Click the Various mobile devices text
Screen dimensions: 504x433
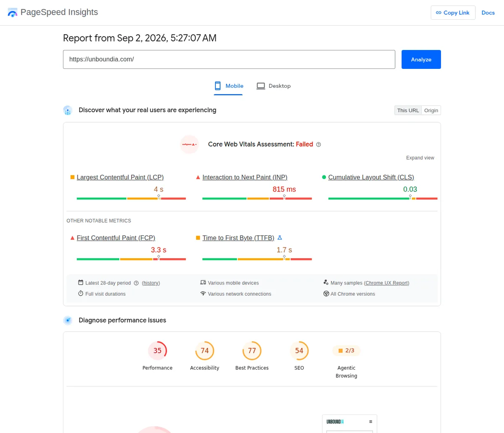(233, 283)
